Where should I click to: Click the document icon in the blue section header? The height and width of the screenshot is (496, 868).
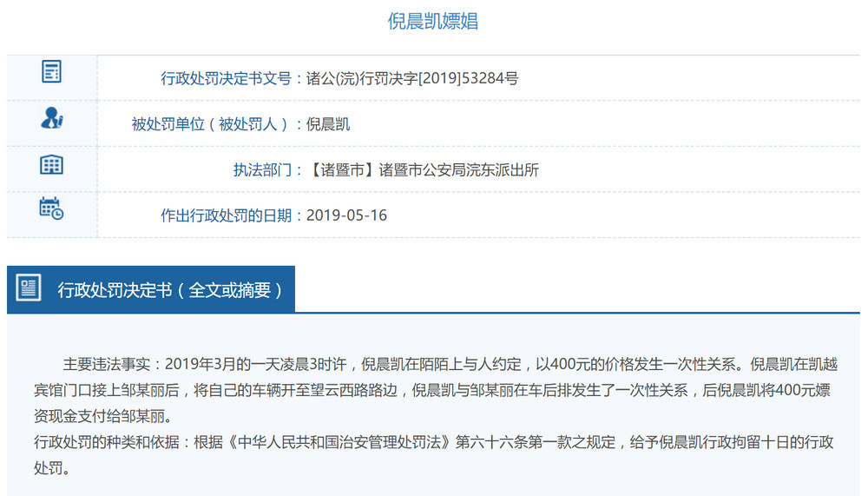pyautogui.click(x=29, y=289)
